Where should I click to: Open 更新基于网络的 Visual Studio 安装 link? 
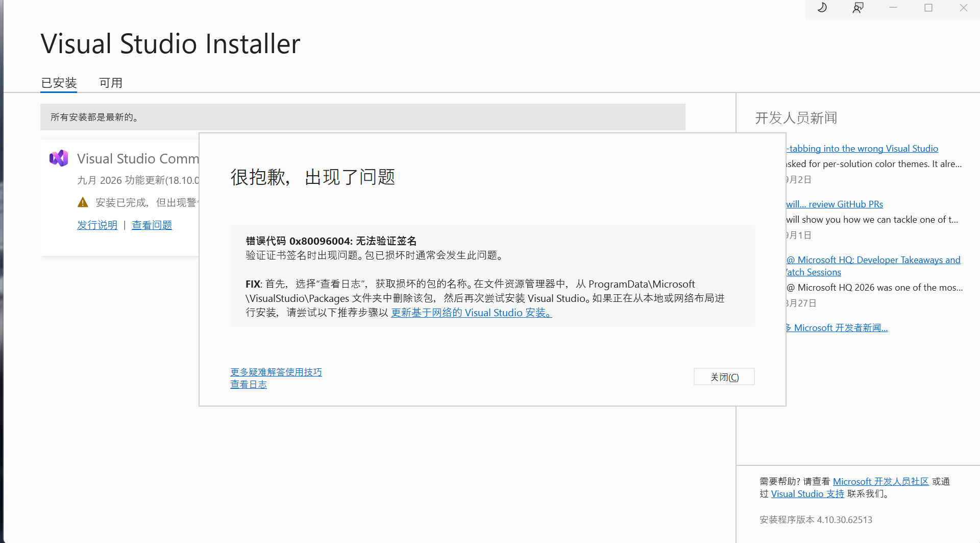472,313
